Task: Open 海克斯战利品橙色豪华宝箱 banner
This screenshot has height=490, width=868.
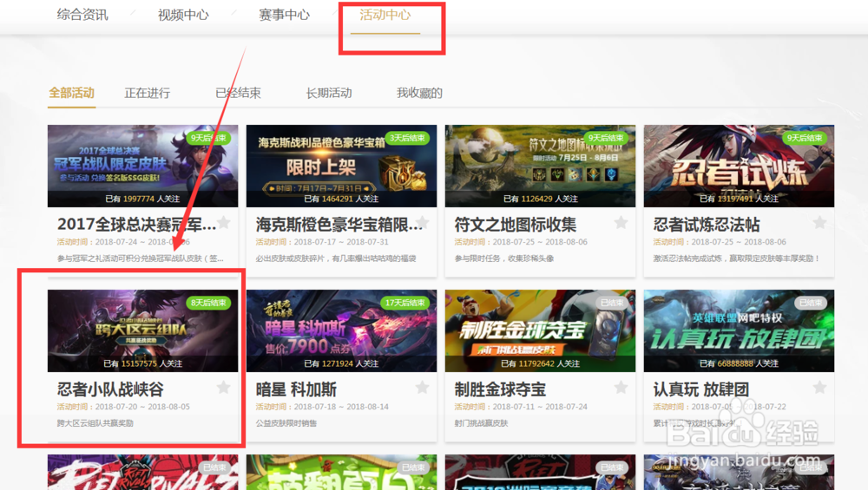Action: [341, 166]
